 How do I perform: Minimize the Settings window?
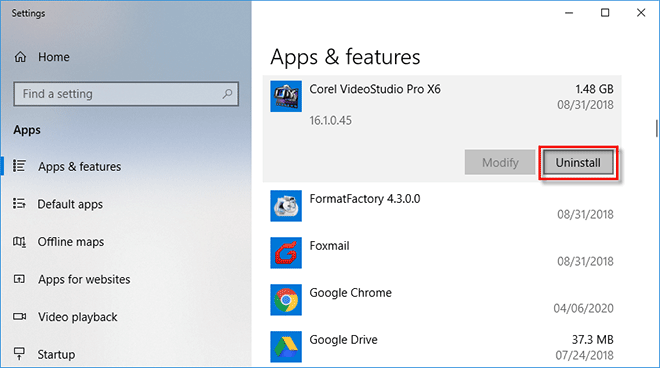(569, 13)
